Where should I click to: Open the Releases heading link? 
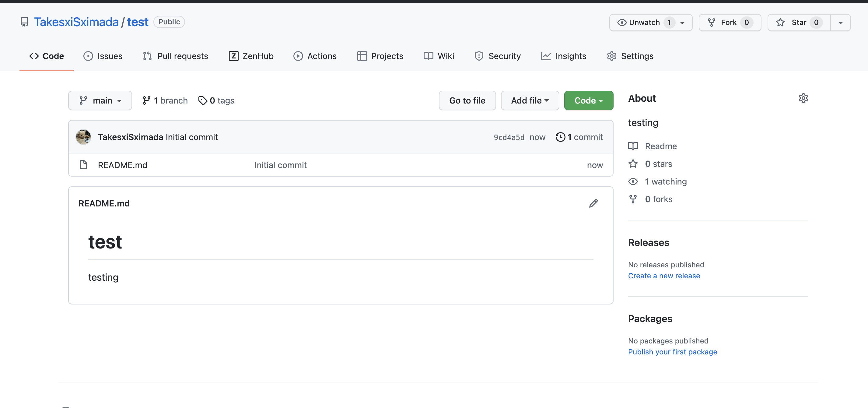point(649,242)
